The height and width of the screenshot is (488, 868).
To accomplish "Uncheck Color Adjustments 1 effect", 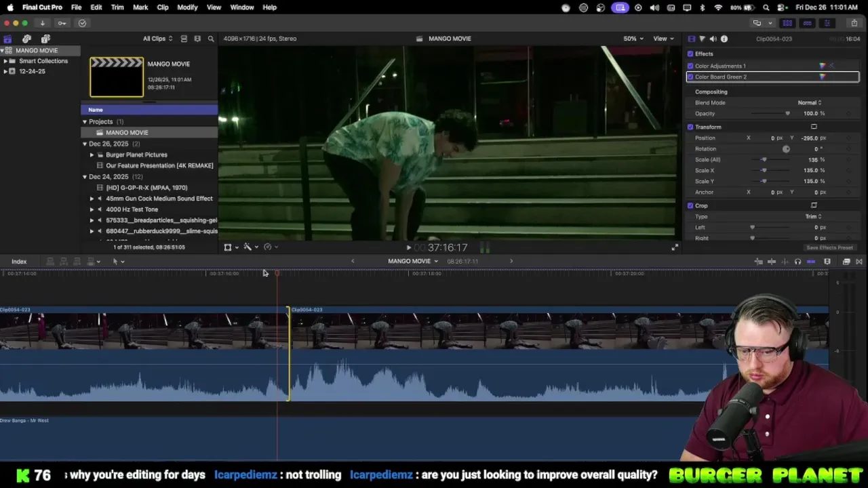I will pos(690,66).
